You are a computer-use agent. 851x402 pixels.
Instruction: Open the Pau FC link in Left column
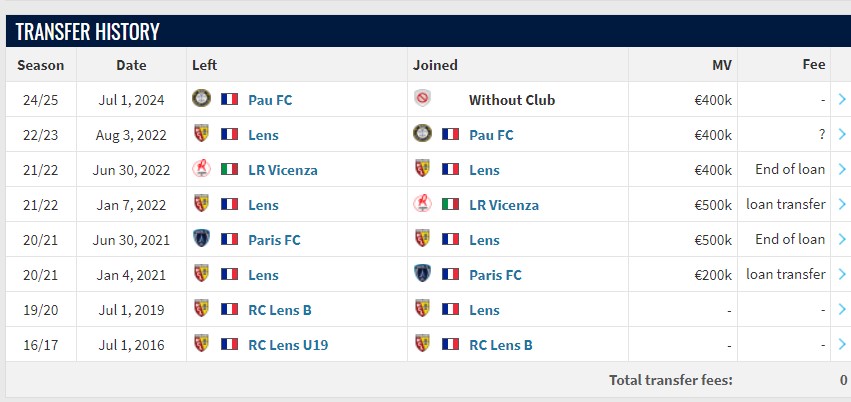click(270, 100)
